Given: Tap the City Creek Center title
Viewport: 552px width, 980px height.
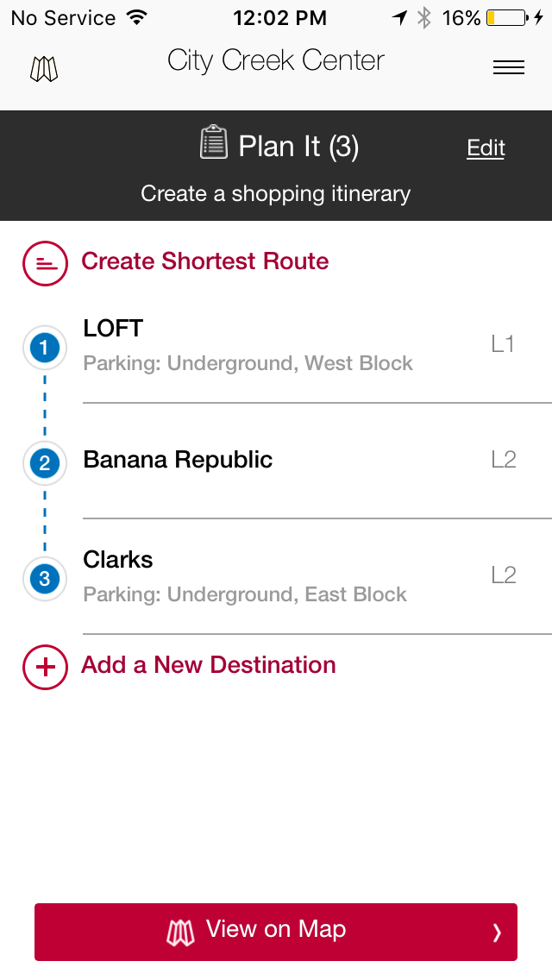Looking at the screenshot, I should tap(276, 61).
